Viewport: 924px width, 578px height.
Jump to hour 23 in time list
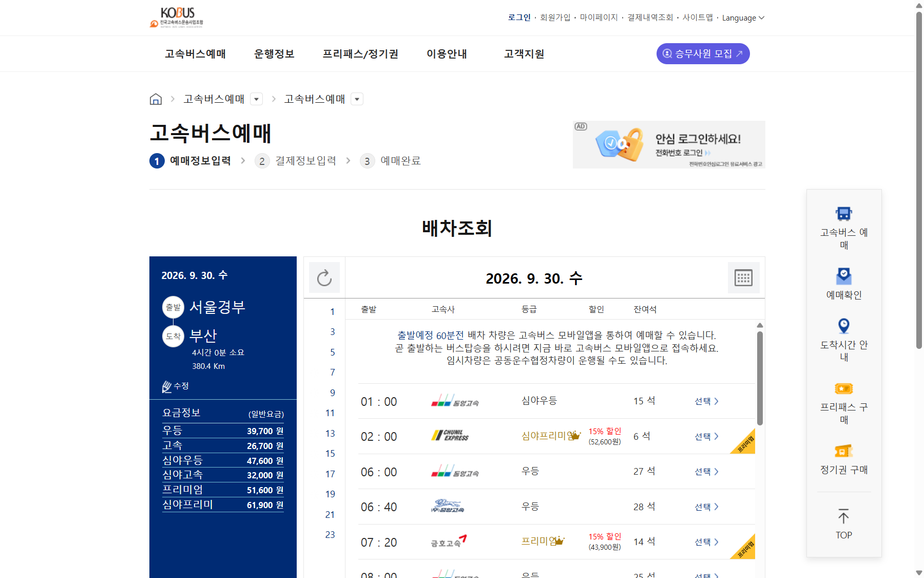point(330,535)
